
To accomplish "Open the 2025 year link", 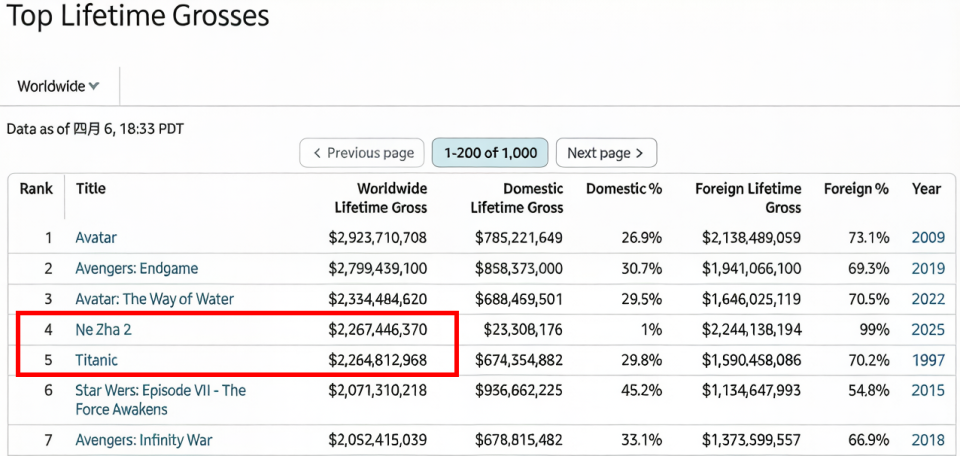I will tap(927, 329).
